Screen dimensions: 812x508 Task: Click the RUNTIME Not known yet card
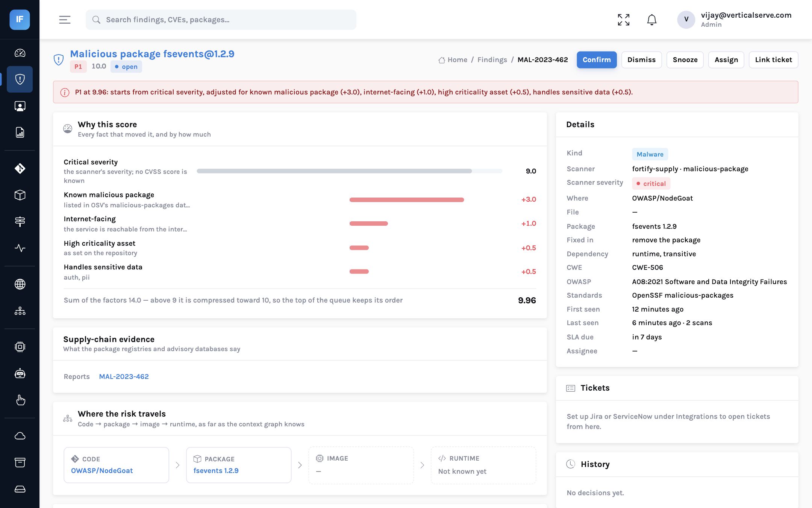pos(483,465)
